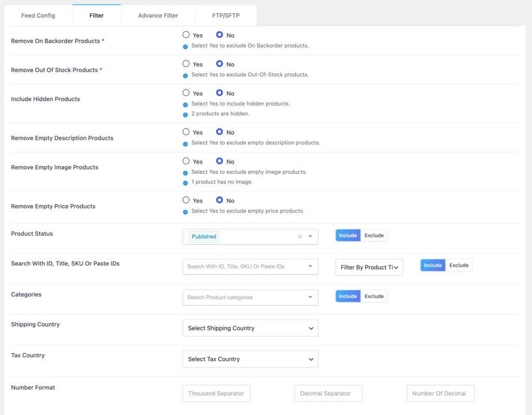Click the Remove Empty Price Products label
Image resolution: width=532 pixels, height=415 pixels.
[x=54, y=206]
